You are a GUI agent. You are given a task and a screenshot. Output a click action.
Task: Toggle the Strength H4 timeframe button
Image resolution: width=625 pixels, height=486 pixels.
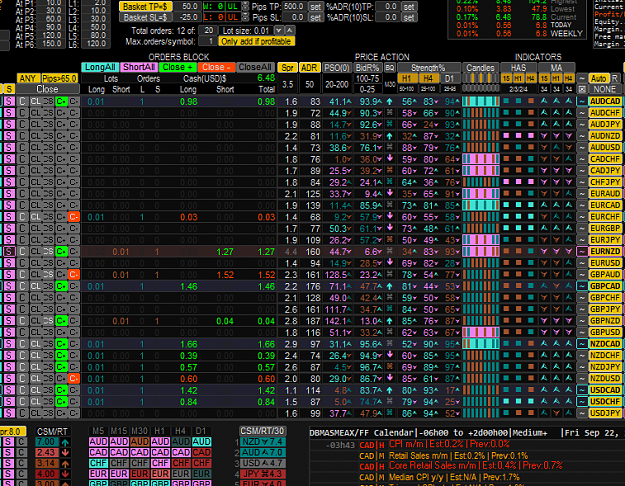pyautogui.click(x=428, y=78)
